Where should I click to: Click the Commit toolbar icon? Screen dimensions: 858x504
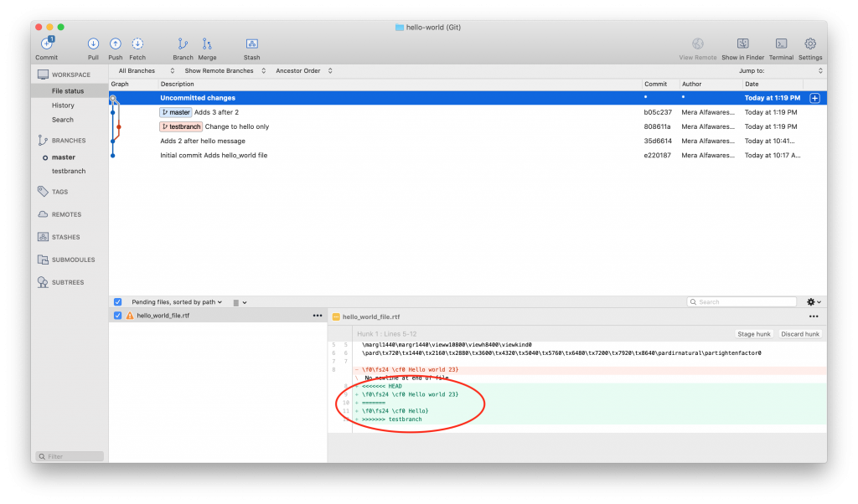pos(46,44)
